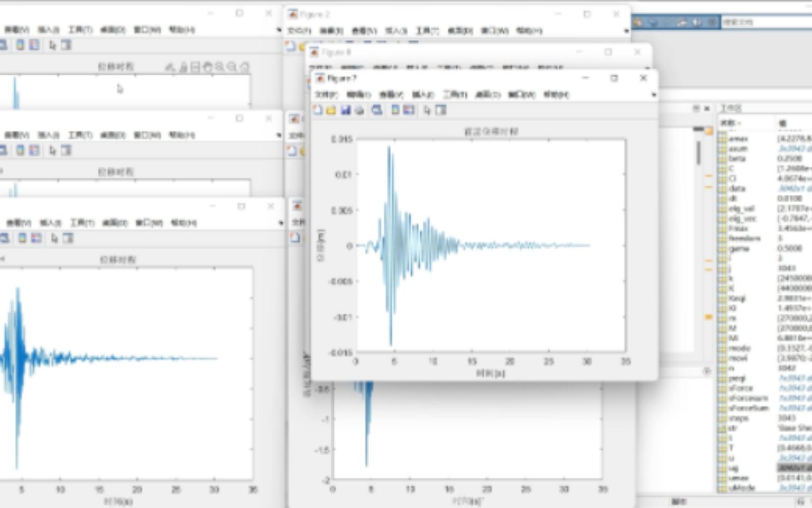Click menu bar overflow arrow in top-left figure
This screenshot has width=812, height=508.
pyautogui.click(x=279, y=30)
